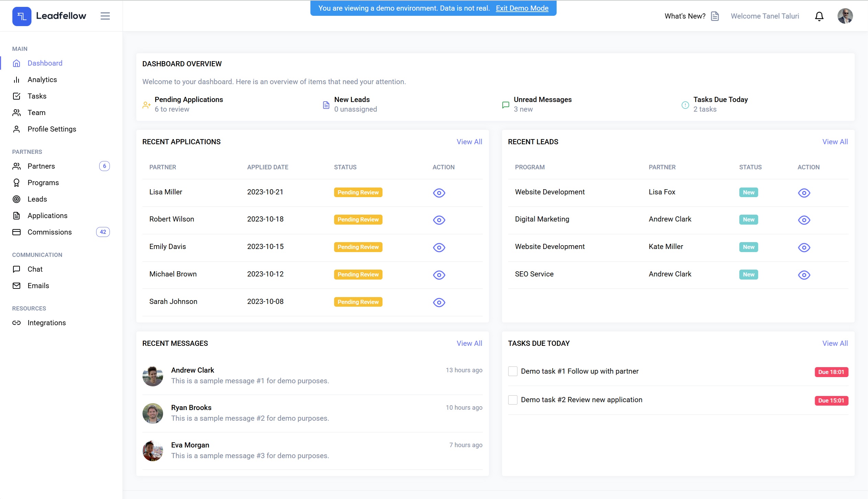Check Demo task #2 Review application checkbox
The width and height of the screenshot is (868, 499).
click(513, 400)
